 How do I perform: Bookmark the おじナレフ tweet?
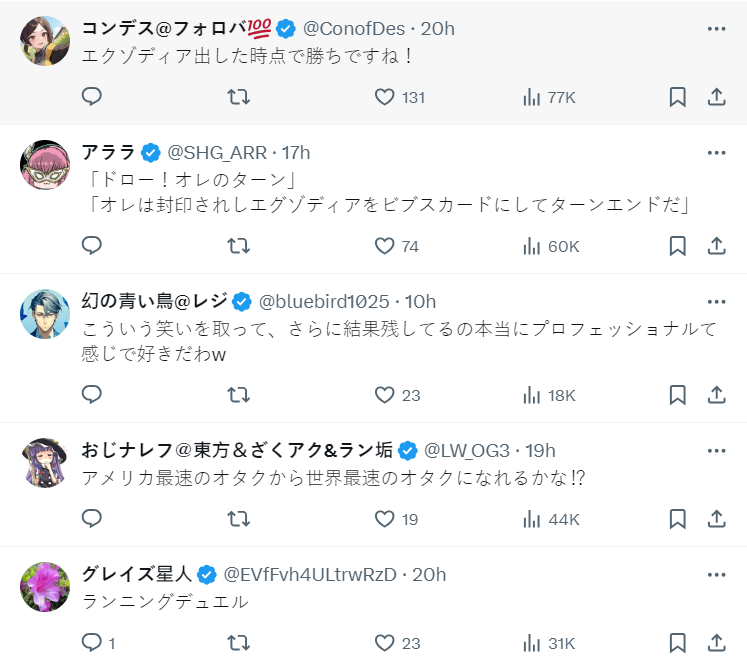point(677,519)
